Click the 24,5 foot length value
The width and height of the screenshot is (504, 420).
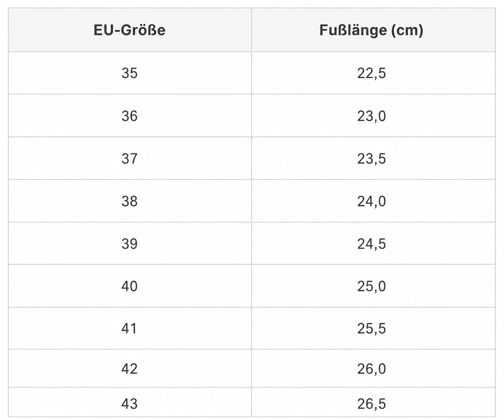(x=372, y=244)
